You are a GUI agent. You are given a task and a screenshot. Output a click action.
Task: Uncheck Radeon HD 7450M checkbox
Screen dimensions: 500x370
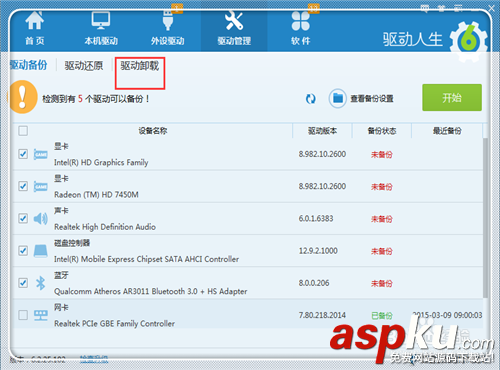coord(23,186)
